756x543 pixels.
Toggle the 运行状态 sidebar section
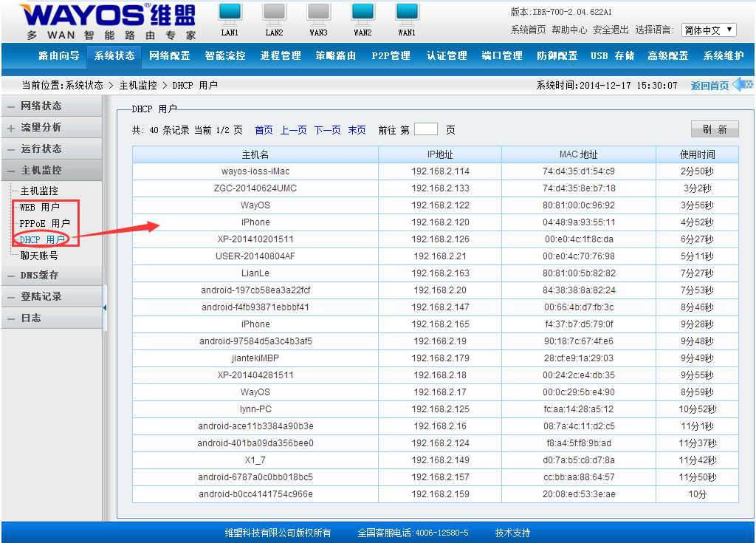tap(52, 148)
